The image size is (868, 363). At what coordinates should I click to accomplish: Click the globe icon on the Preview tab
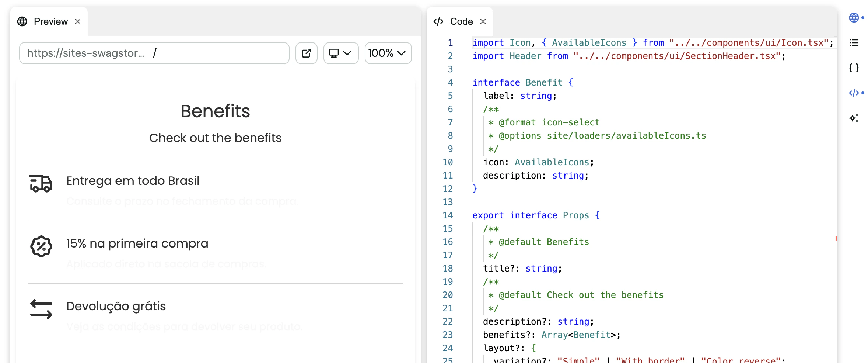22,21
